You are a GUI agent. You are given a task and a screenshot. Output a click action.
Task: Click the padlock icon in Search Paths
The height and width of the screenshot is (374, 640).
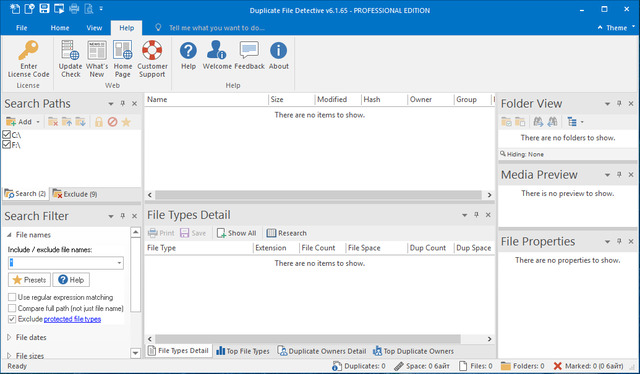(x=98, y=122)
